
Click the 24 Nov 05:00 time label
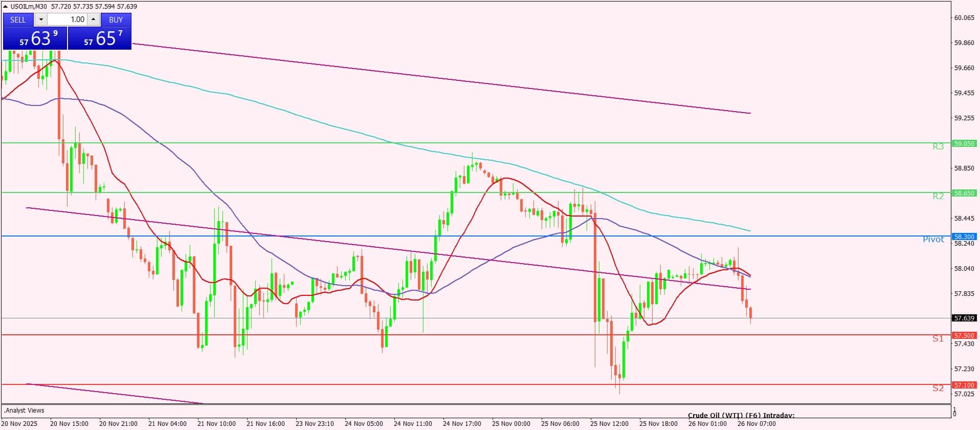pyautogui.click(x=364, y=424)
